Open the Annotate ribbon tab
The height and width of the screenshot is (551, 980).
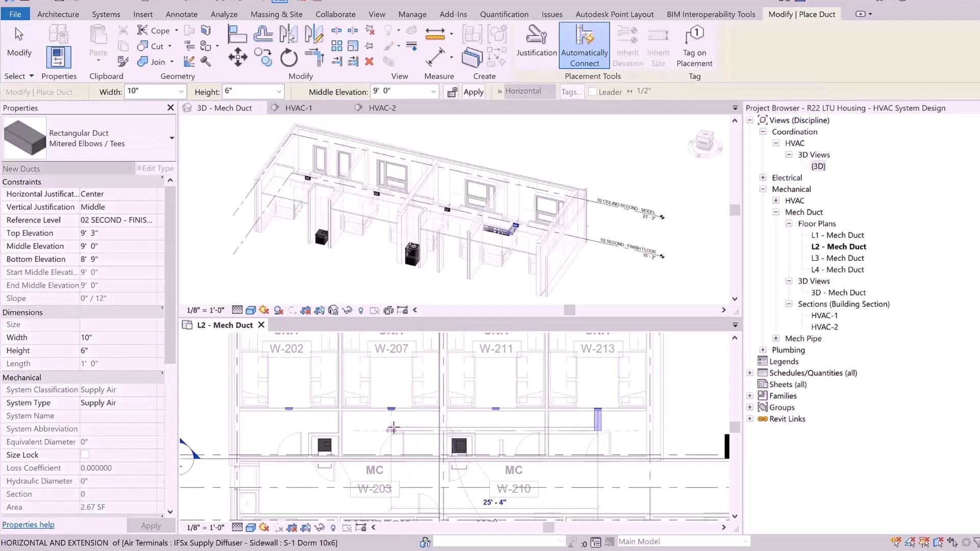tap(181, 14)
